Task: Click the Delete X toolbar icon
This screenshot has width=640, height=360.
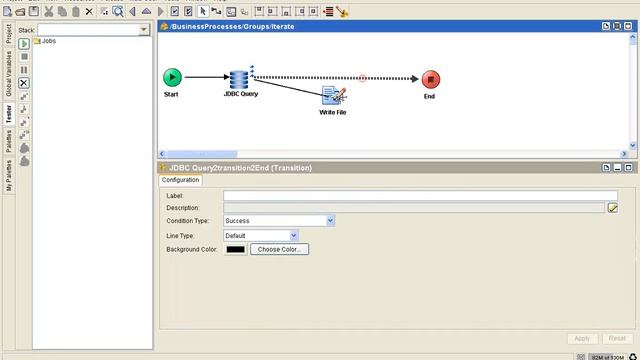Action: pos(89,12)
